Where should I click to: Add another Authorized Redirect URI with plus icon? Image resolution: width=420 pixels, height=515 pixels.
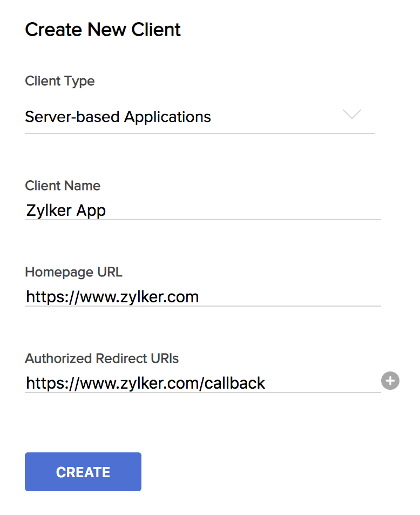point(390,381)
